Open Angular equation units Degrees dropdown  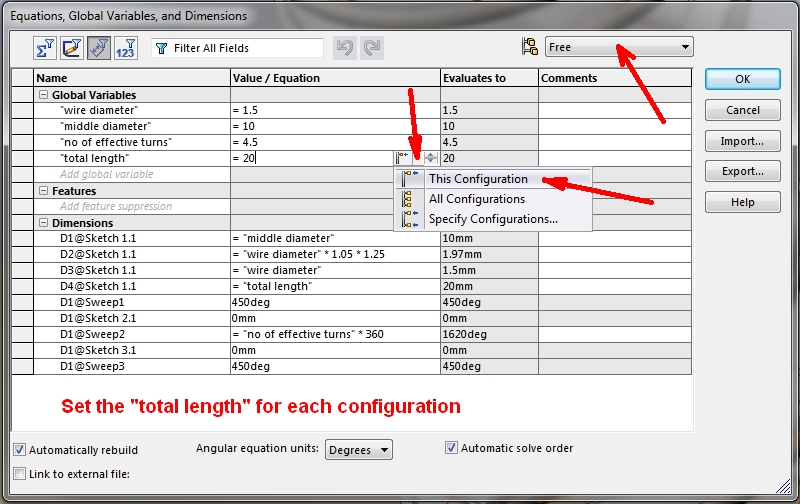click(x=359, y=449)
